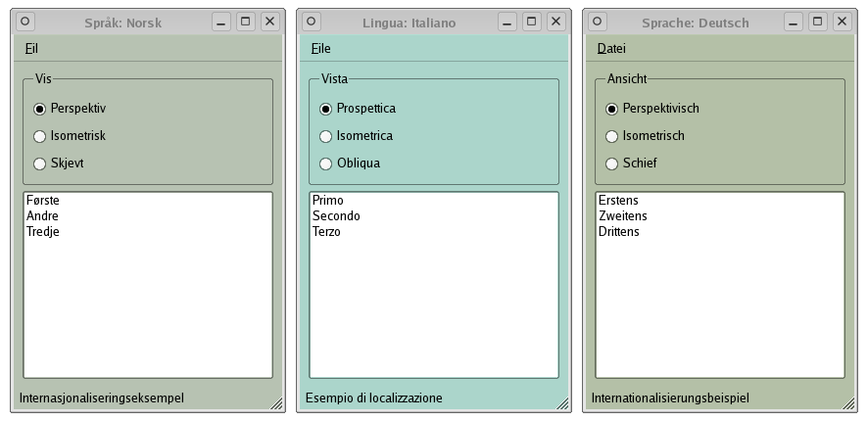Image resolution: width=868 pixels, height=421 pixels.
Task: Select the Isometrisk radio button
Action: tap(40, 136)
